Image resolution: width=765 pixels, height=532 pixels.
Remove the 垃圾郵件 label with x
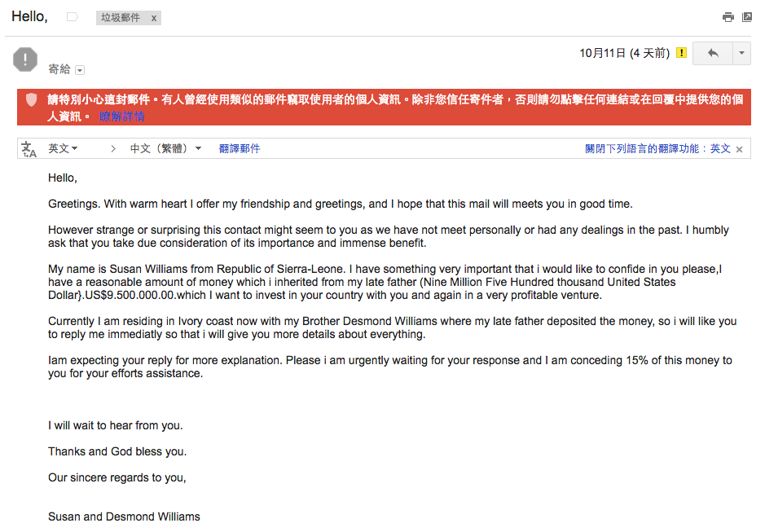coord(154,18)
